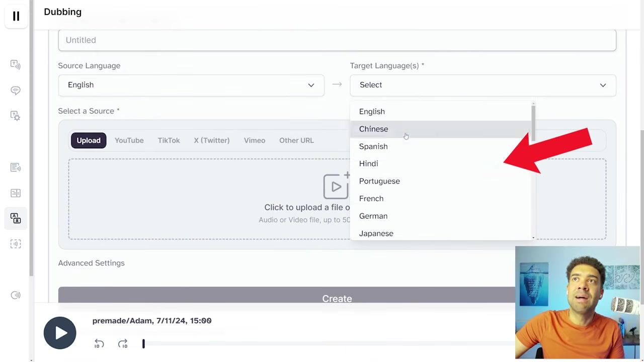Open the voice isolator sidebar icon
Screen dimensions: 644x362
(x=16, y=244)
